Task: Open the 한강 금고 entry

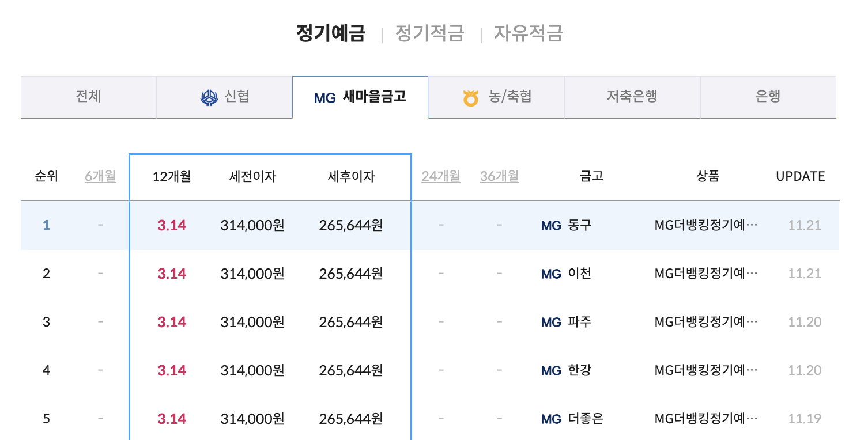Action: point(580,370)
